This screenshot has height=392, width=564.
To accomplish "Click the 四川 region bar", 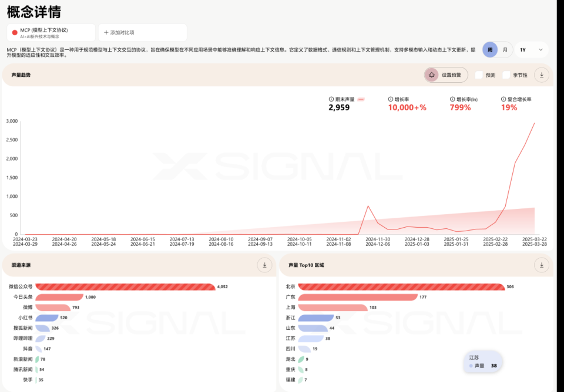I will 304,349.
